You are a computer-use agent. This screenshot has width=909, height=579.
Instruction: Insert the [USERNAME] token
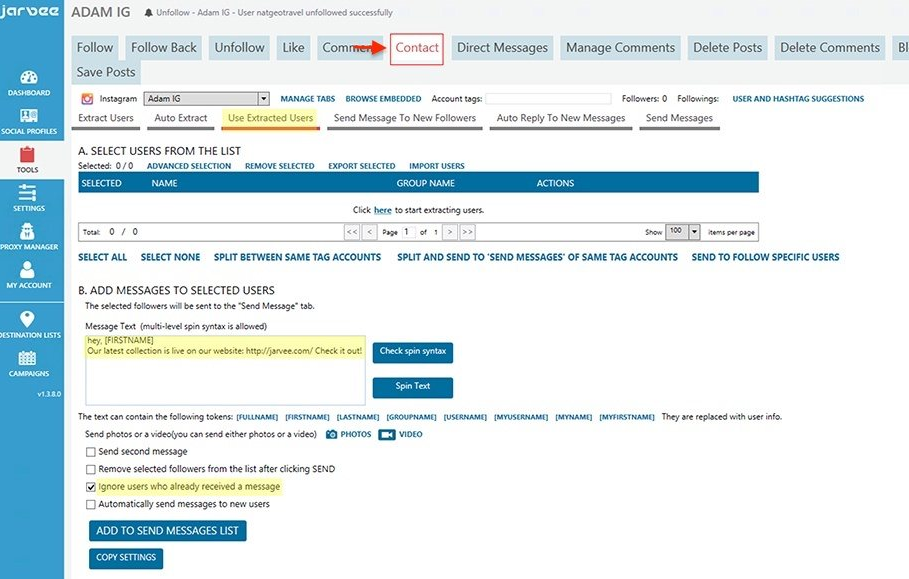pos(465,417)
